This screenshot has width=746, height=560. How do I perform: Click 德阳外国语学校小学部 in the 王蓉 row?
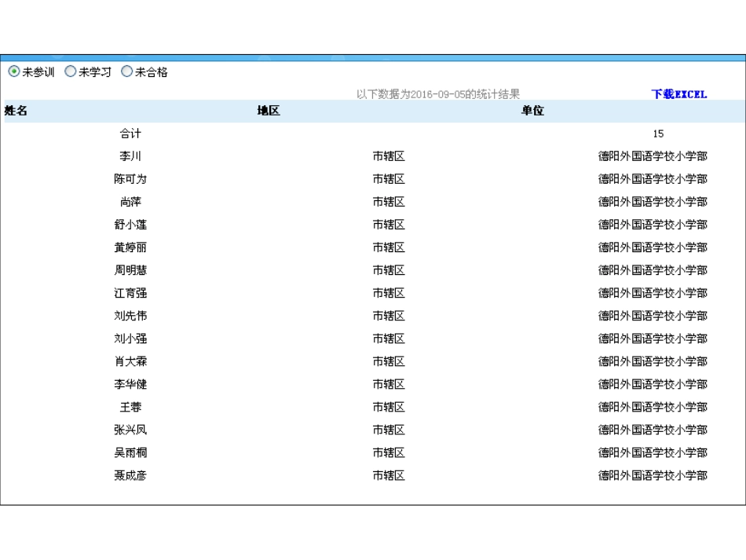[653, 408]
